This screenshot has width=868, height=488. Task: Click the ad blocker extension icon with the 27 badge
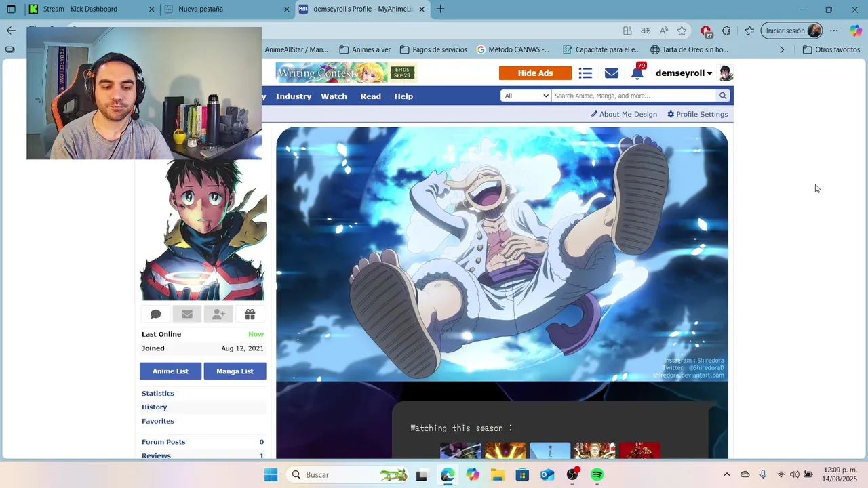707,31
